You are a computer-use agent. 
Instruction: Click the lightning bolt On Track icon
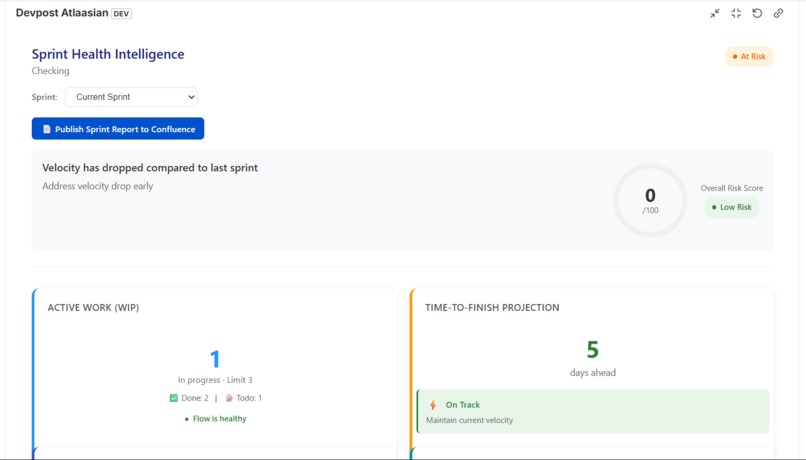tap(433, 405)
